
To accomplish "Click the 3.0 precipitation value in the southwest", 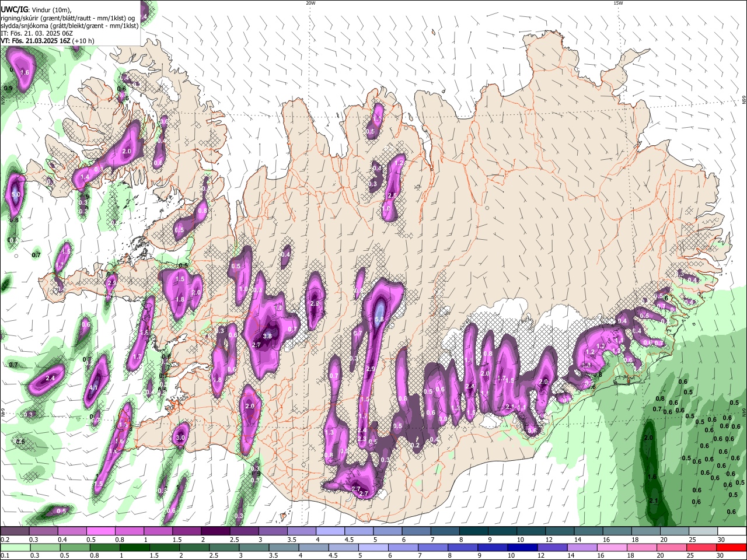I will [x=180, y=437].
